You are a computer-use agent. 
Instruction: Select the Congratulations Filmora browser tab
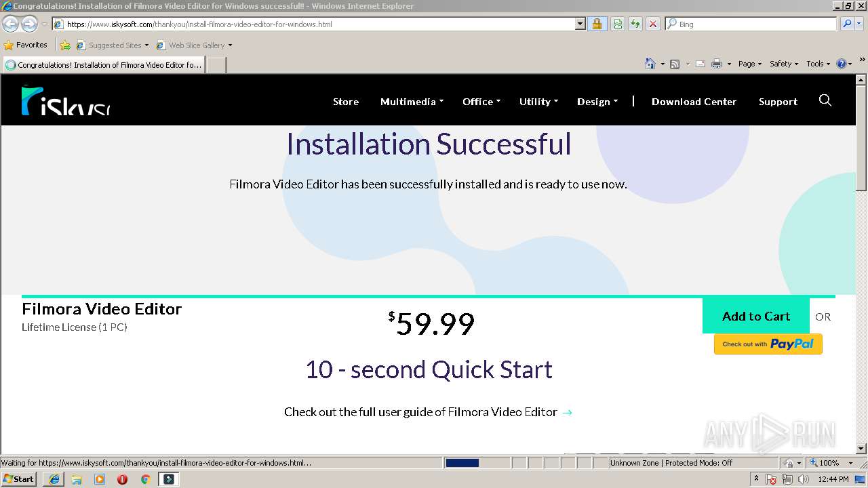pos(104,65)
